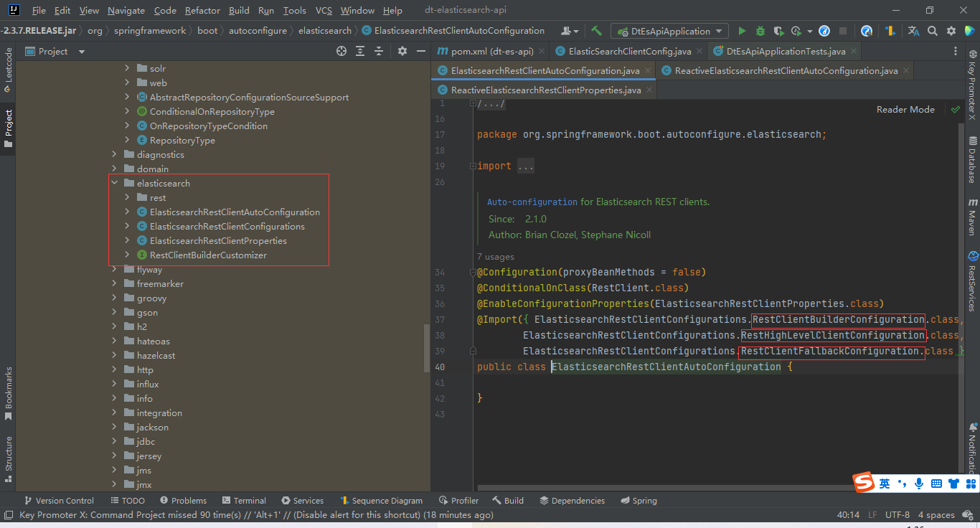Click 4 spaces indent setting in status bar

(936, 514)
